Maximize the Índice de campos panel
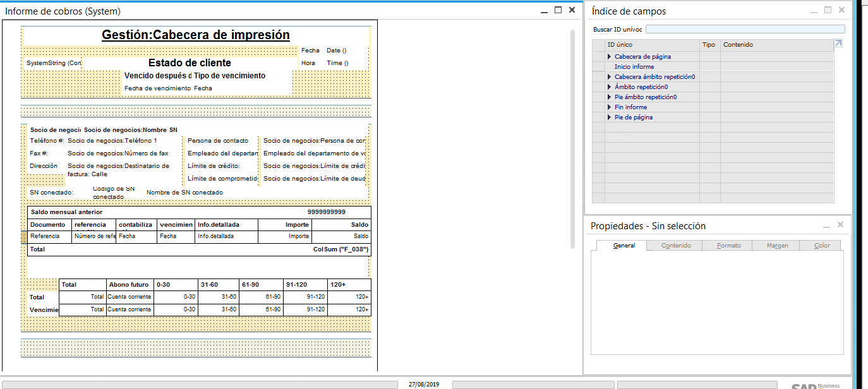Image resolution: width=868 pixels, height=389 pixels. click(x=828, y=10)
